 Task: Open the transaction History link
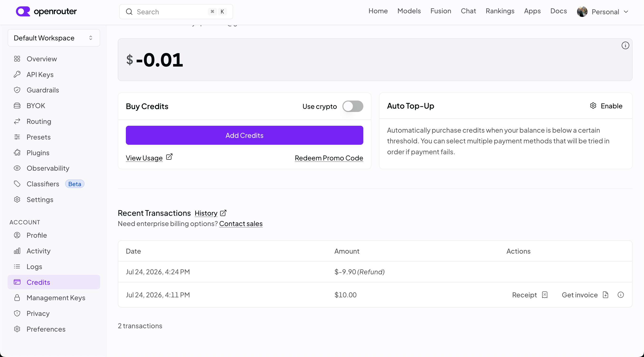206,213
